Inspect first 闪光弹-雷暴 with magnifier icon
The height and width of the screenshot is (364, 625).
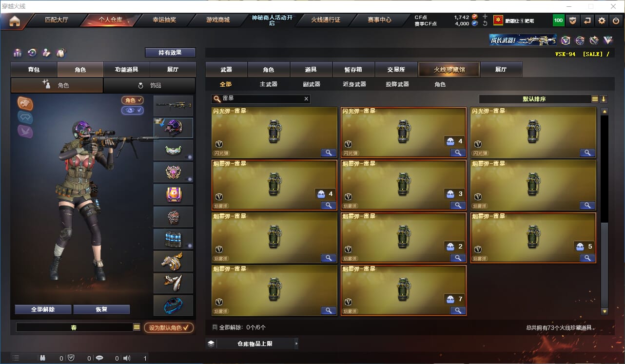pyautogui.click(x=329, y=153)
